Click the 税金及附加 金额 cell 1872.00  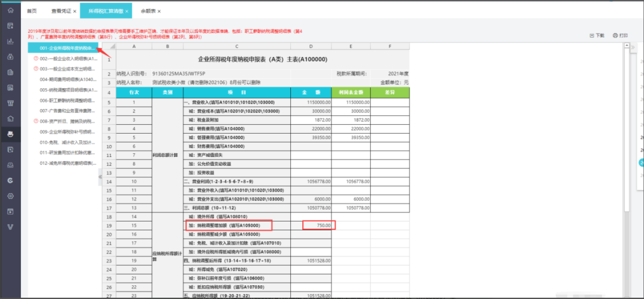click(311, 120)
